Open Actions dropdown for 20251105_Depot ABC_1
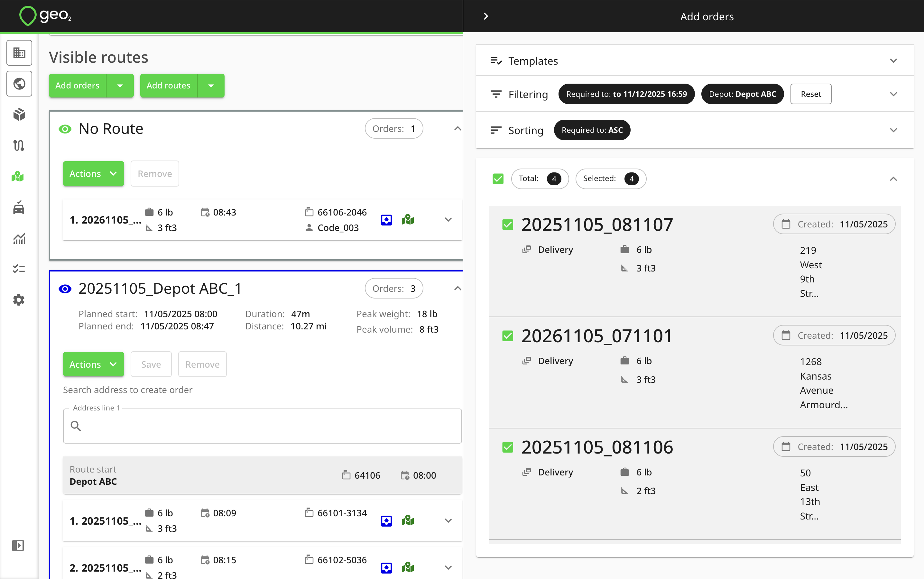This screenshot has height=579, width=924. (x=93, y=364)
